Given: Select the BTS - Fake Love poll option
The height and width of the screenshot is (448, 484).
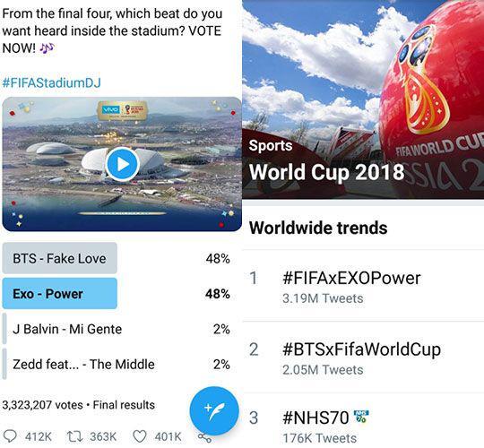Looking at the screenshot, I should coord(116,258).
